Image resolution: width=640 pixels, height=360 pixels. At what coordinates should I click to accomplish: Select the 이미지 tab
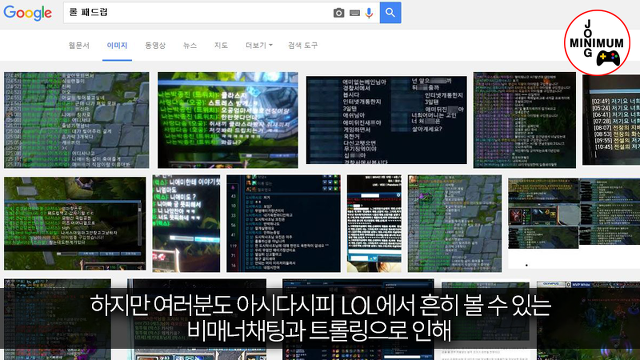tap(117, 45)
